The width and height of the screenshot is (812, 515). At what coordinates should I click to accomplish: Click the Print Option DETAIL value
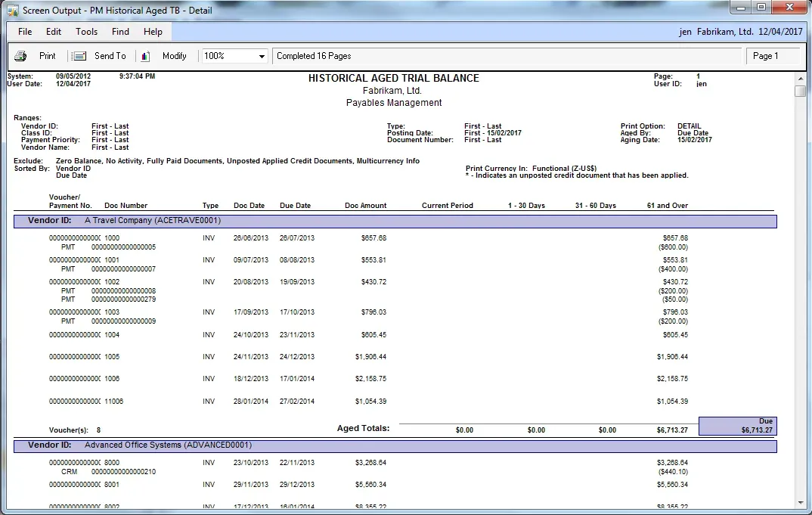point(689,126)
